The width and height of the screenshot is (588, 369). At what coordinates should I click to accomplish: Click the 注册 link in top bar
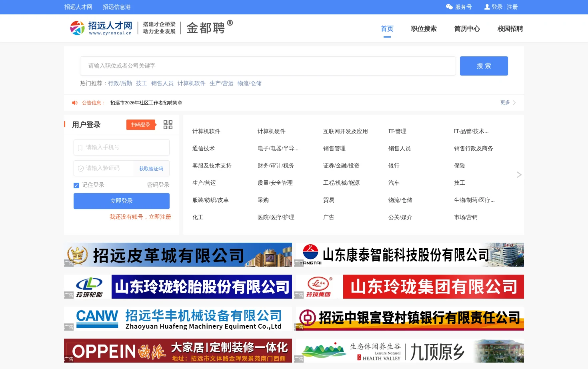click(x=512, y=7)
